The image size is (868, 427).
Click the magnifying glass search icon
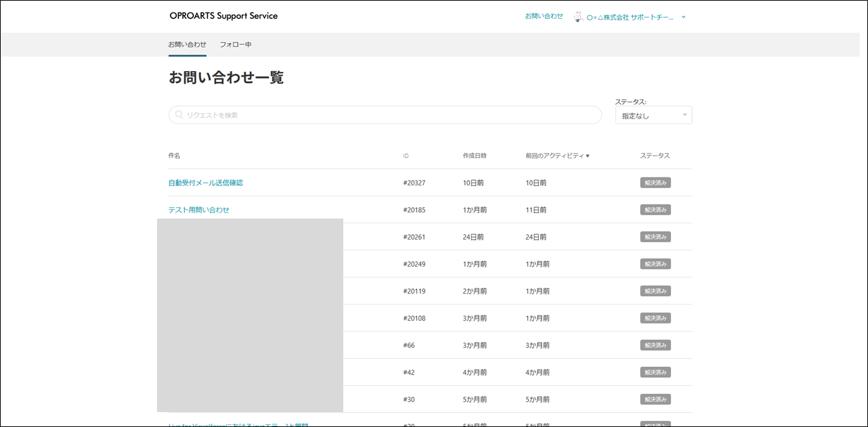[179, 115]
